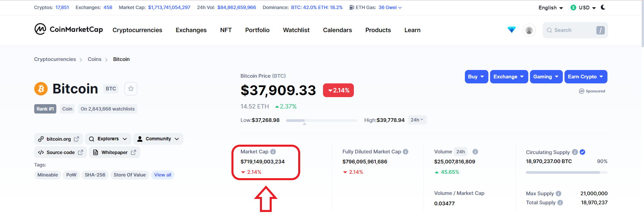Open the Whitepaper link
Screen dimensions: 644x216
click(114, 152)
